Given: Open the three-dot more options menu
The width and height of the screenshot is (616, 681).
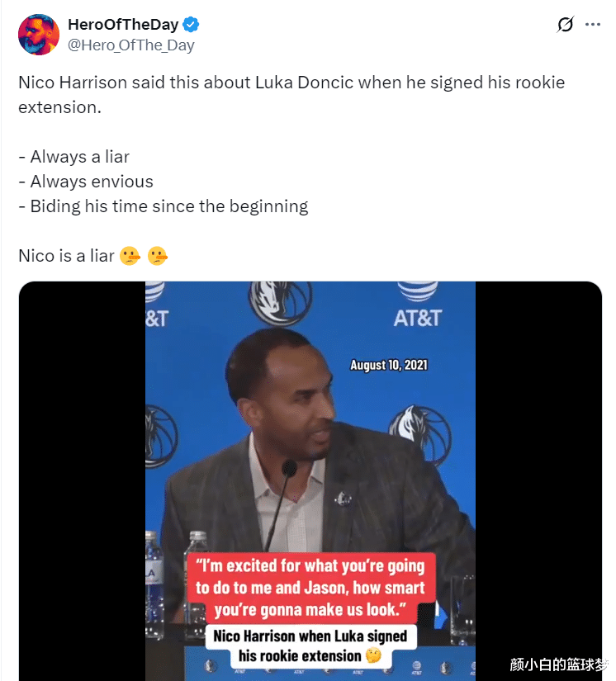Looking at the screenshot, I should coord(593,24).
